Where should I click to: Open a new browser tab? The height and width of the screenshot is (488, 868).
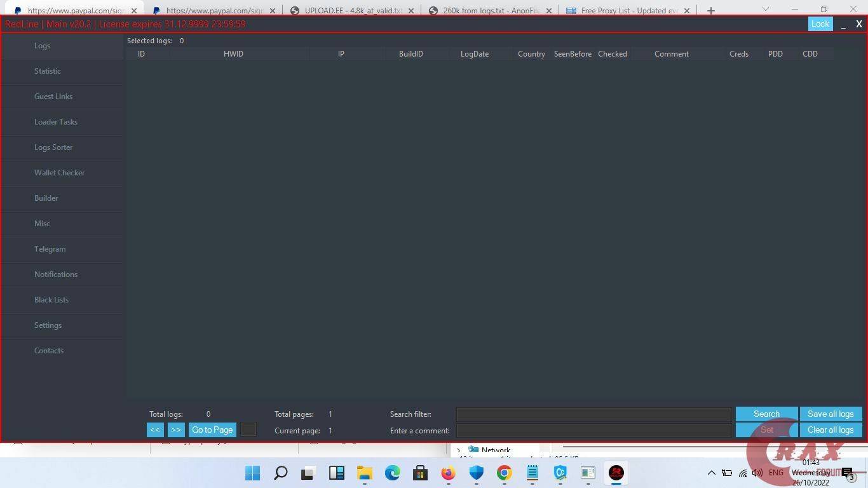point(710,10)
